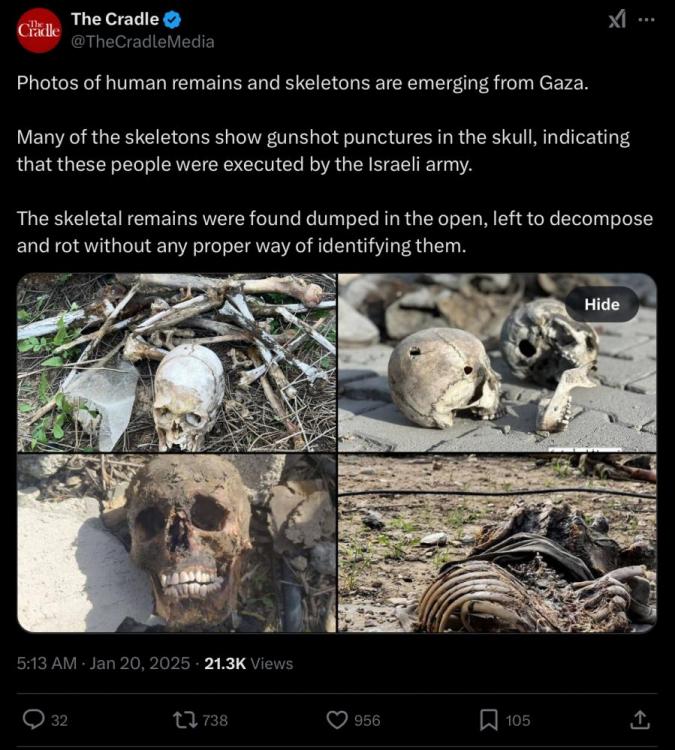Repost this tweet via the retweet icon
675x750 pixels.
coord(185,720)
